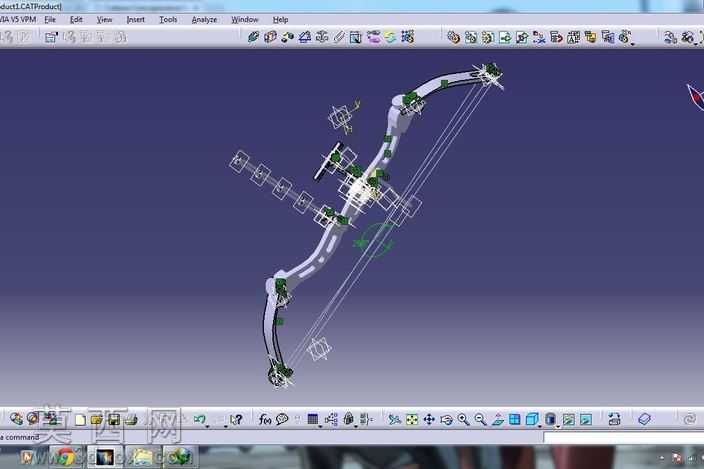
Task: Open the Help menu
Action: [x=280, y=20]
